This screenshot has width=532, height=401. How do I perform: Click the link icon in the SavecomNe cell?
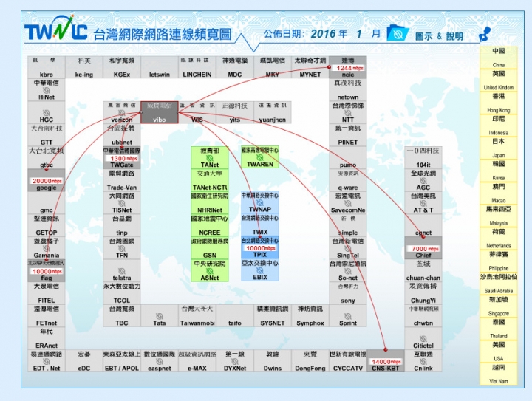(348, 203)
